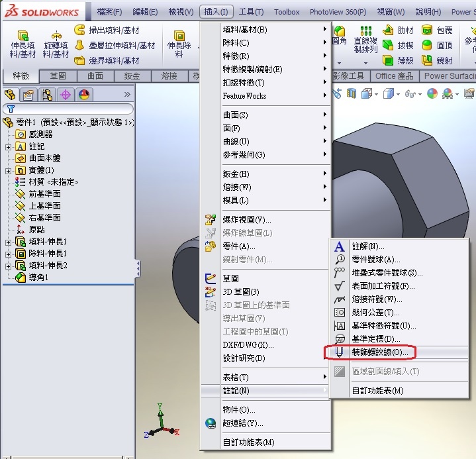Open the 編輯(E) menu

coord(145,12)
